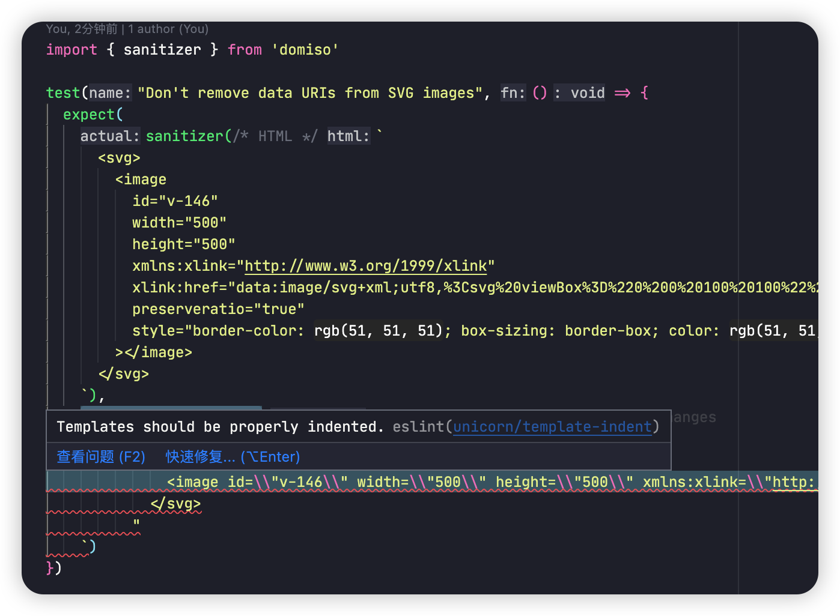The image size is (840, 616).
Task: Select the <svg> opening tag
Action: [118, 157]
